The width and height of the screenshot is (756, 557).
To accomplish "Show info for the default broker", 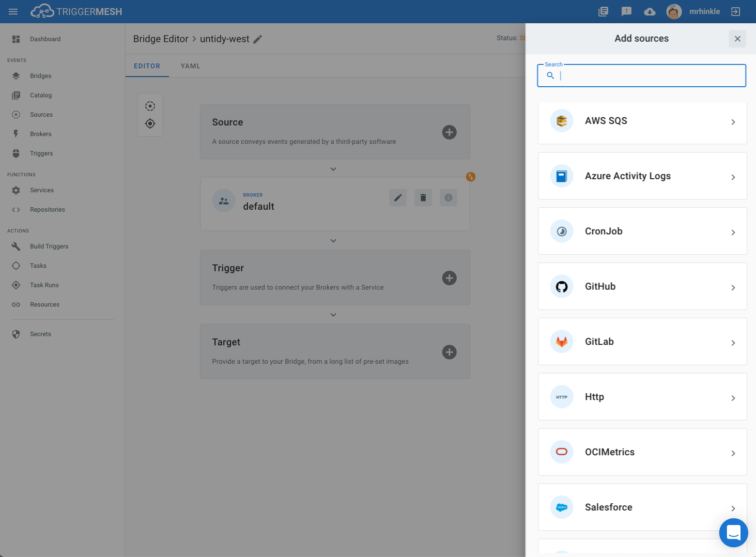I will [x=448, y=198].
